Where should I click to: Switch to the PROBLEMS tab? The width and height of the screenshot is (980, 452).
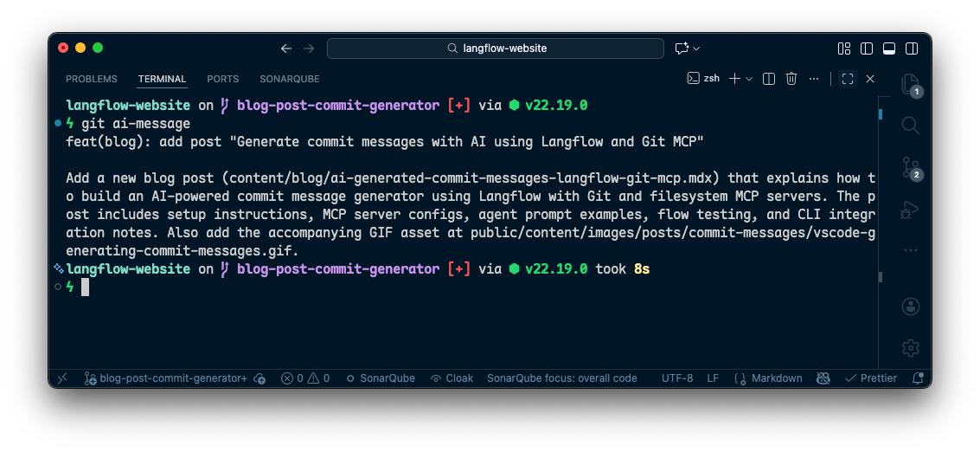pos(92,79)
